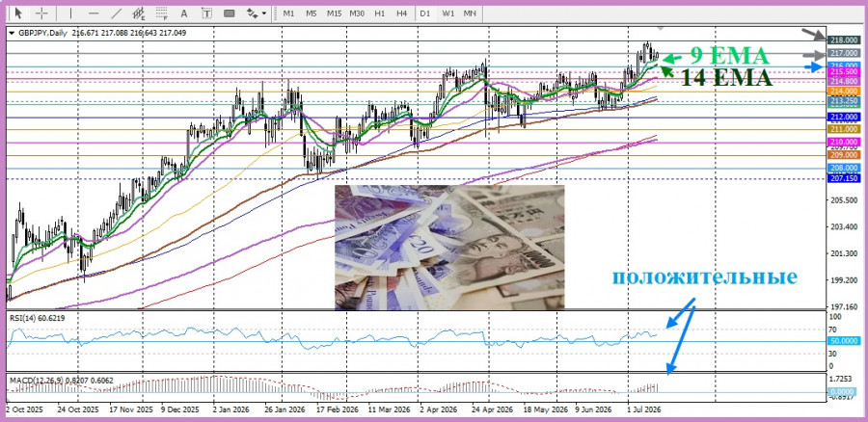This screenshot has height=422, width=868.
Task: Click the W1 weekly timeframe button
Action: tap(448, 13)
